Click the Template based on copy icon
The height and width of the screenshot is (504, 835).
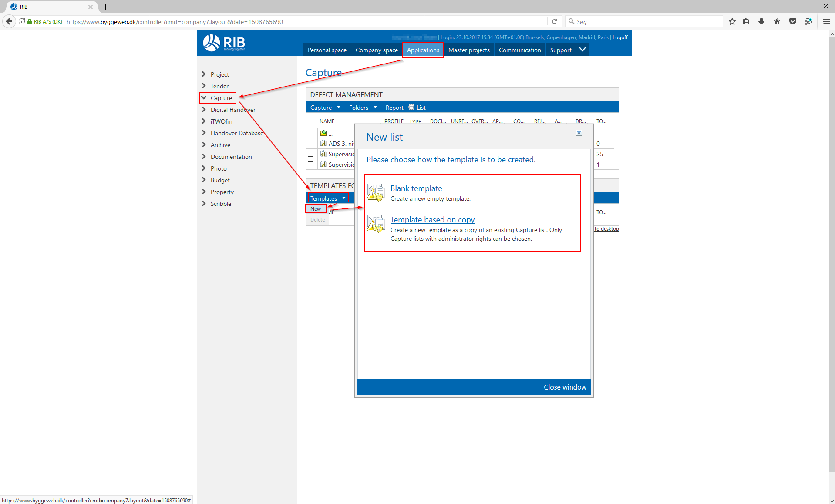point(376,224)
